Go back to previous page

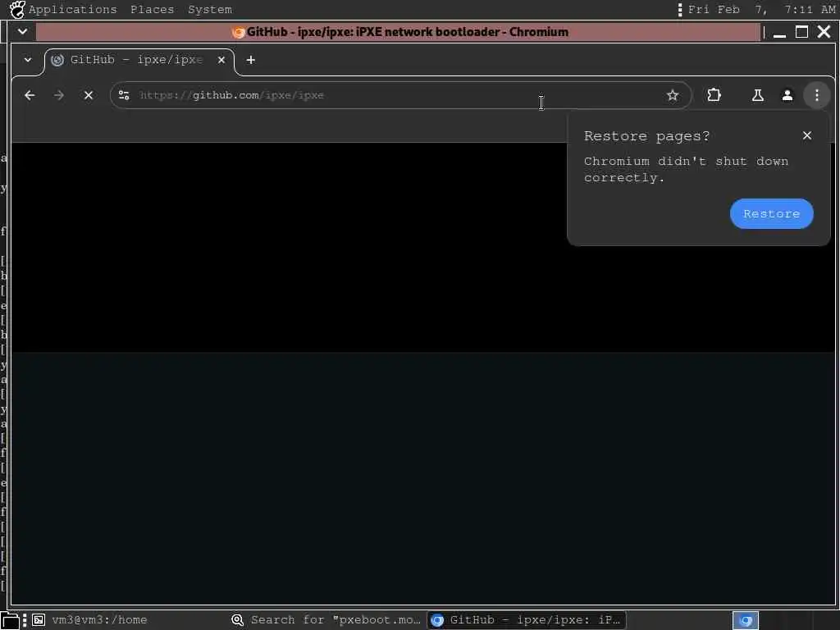click(x=30, y=95)
